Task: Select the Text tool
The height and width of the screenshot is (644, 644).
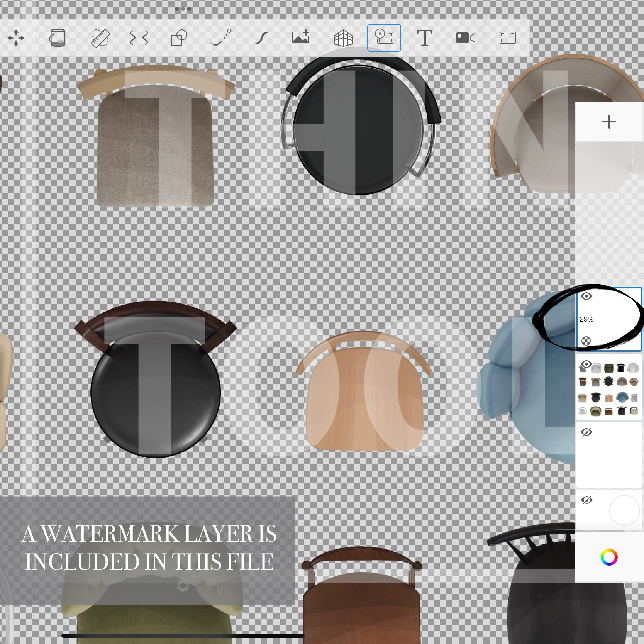Action: click(424, 38)
